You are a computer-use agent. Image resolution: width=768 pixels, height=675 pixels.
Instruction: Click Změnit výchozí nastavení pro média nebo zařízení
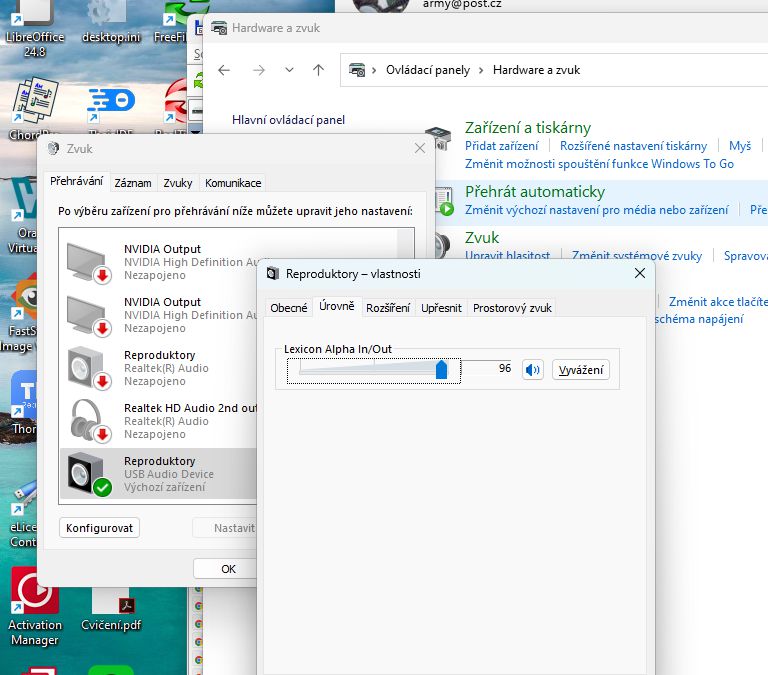point(596,210)
